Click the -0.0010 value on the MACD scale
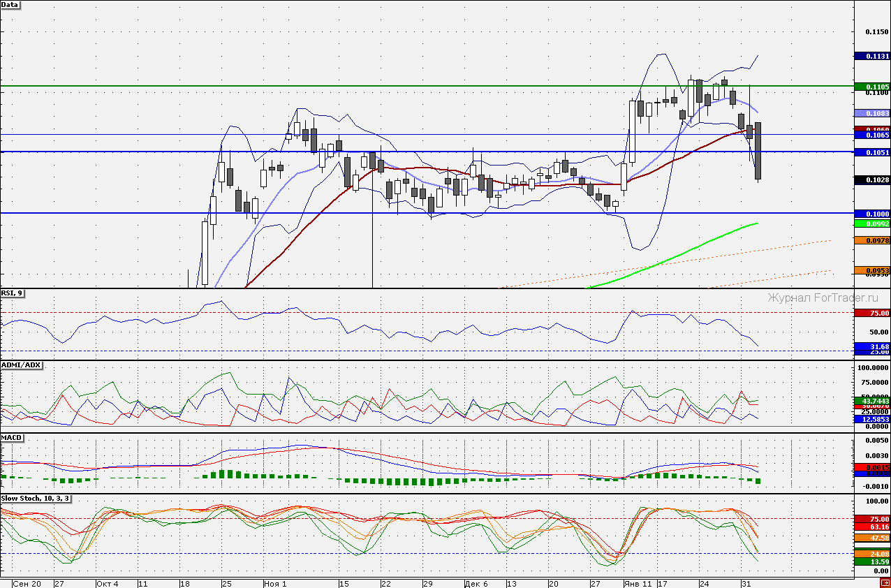This screenshot has width=891, height=588. point(876,486)
